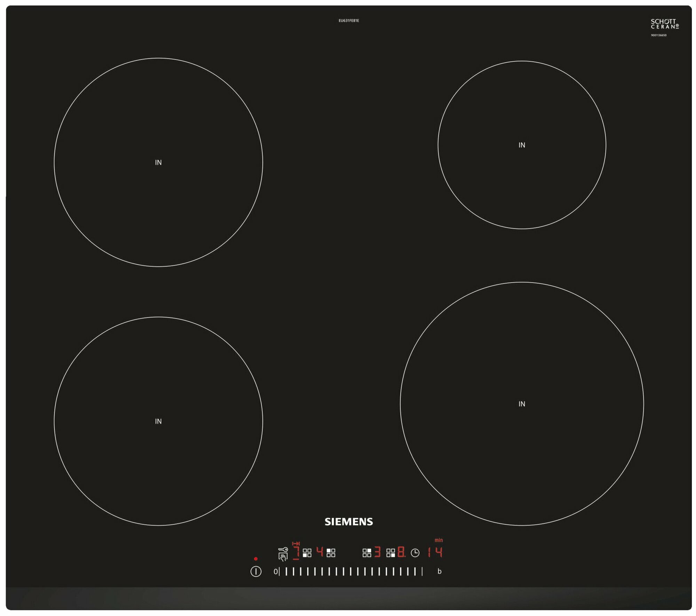Tap the red 7 heat level digit
This screenshot has height=616, width=696.
click(x=296, y=552)
